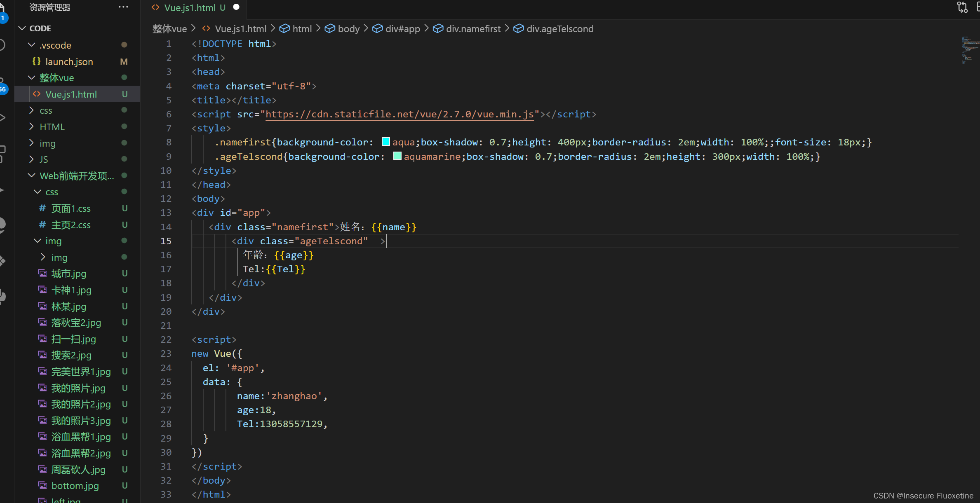Viewport: 980px width, 503px height.
Task: Click the unsaved dot on Vue.js1.html tab
Action: [x=236, y=7]
